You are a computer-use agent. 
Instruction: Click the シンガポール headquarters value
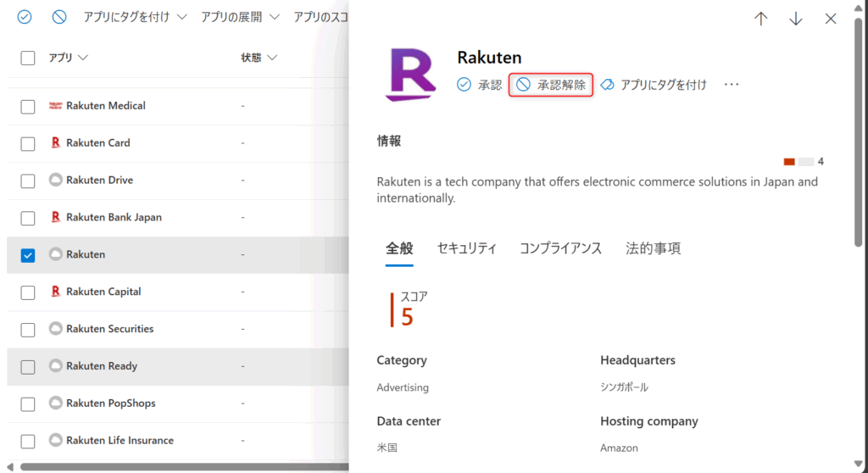point(624,387)
